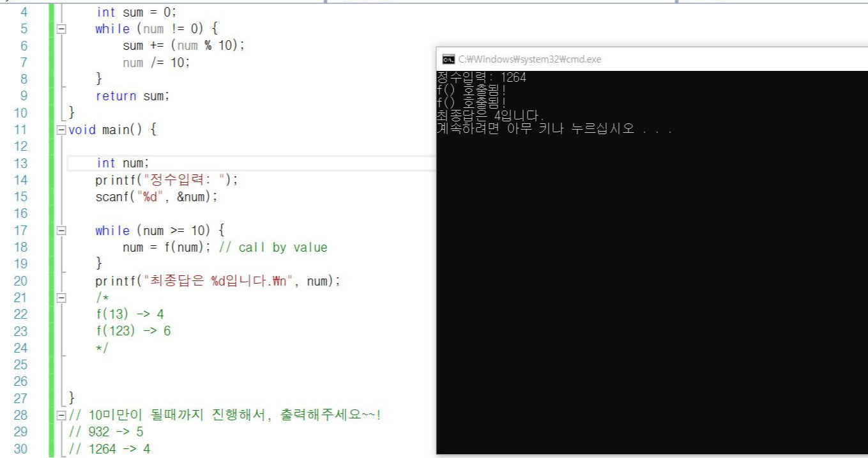Click the 'sum += (num % 10);' statement
The image size is (868, 458).
[184, 45]
